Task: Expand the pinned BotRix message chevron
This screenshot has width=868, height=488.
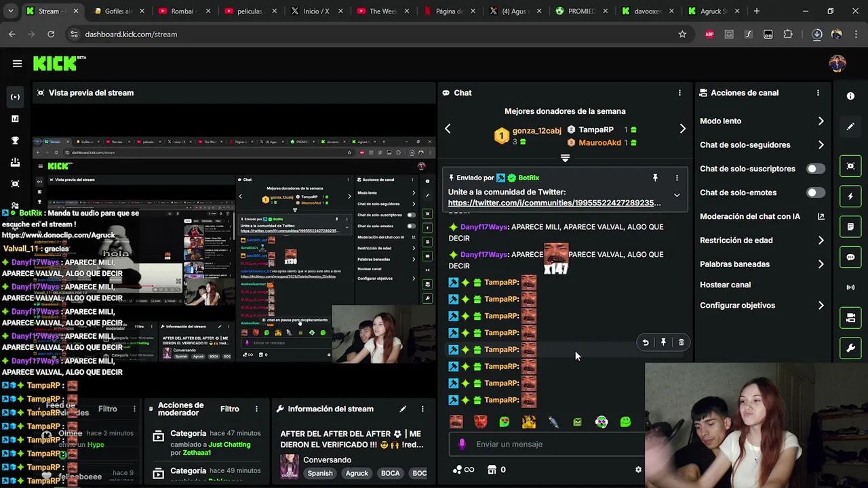Action: [x=677, y=195]
